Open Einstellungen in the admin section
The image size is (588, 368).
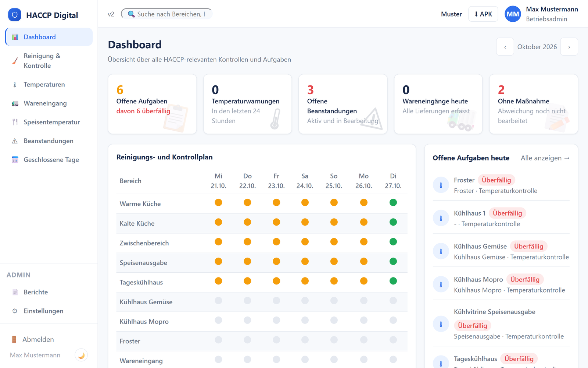coord(49,311)
